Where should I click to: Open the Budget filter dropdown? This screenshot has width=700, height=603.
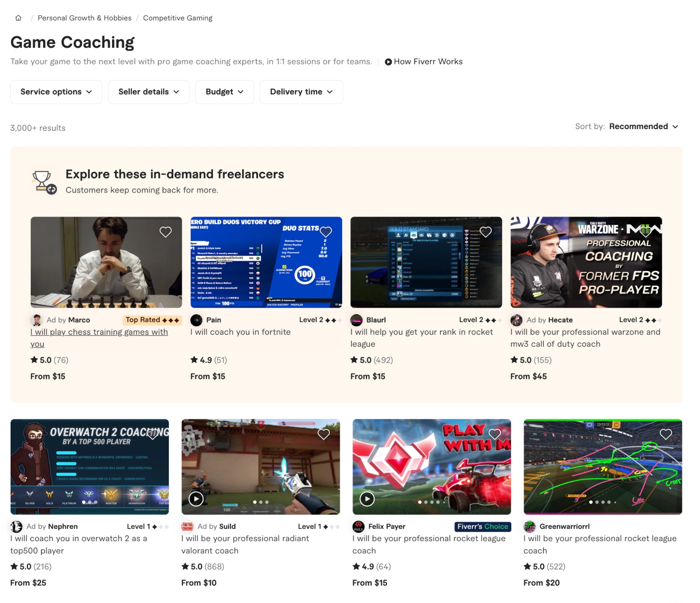[x=224, y=92]
